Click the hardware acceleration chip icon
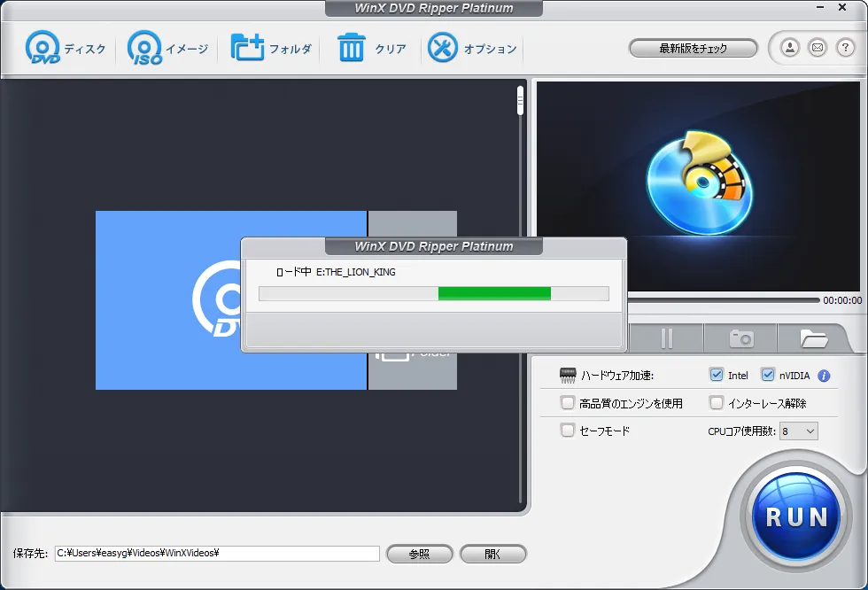This screenshot has height=590, width=868. [x=568, y=376]
